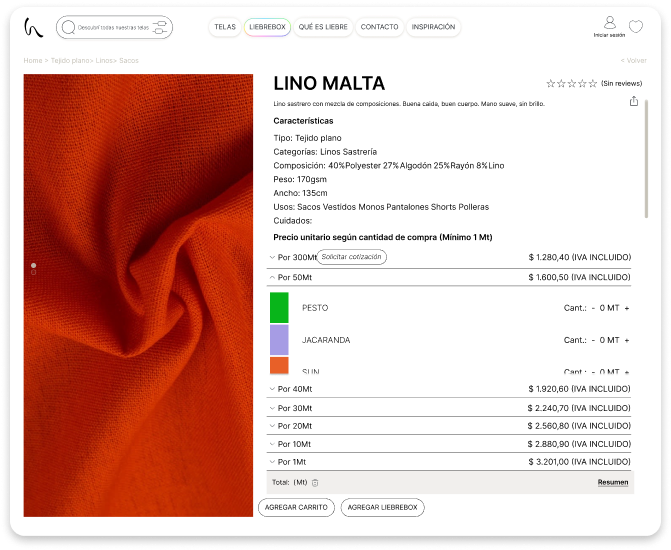Expand the Por 20Mt price tier
The image size is (671, 550).
point(273,425)
